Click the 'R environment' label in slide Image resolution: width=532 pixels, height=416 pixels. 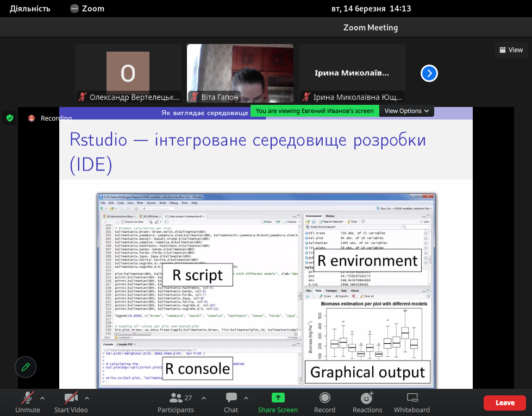click(367, 260)
